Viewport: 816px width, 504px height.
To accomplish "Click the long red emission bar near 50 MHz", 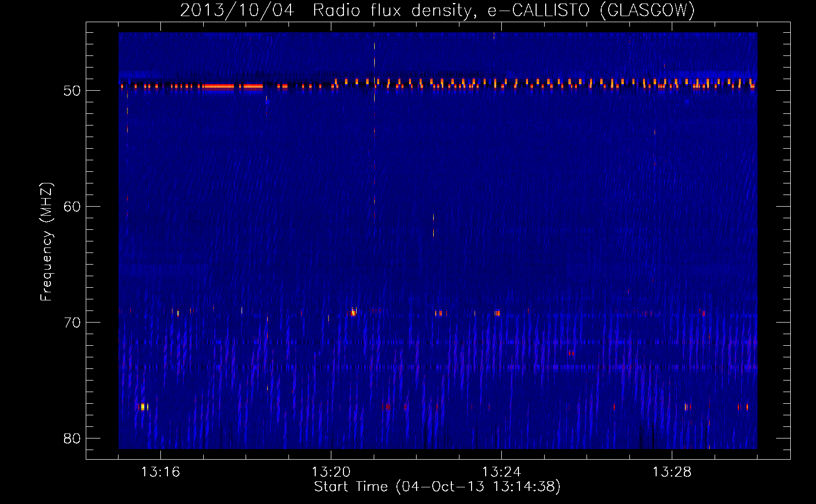I will click(x=219, y=87).
